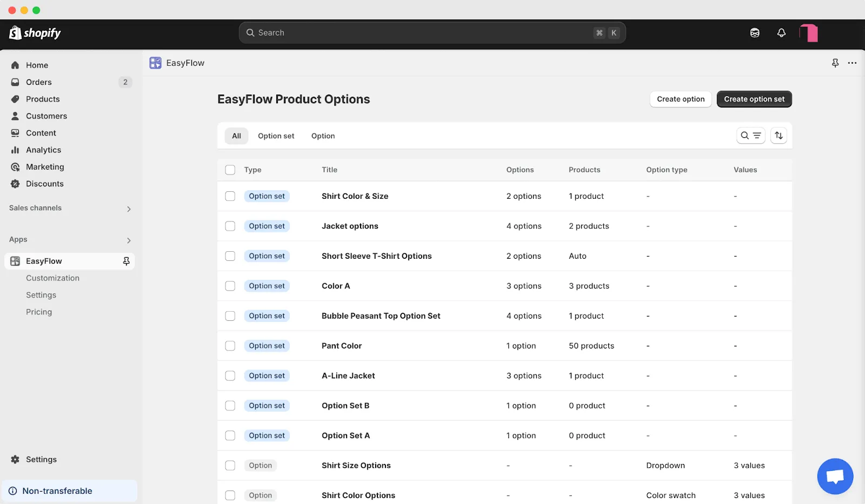Open the Bubble Peasant Top Option Set
Viewport: 865px width, 504px height.
[x=381, y=316]
